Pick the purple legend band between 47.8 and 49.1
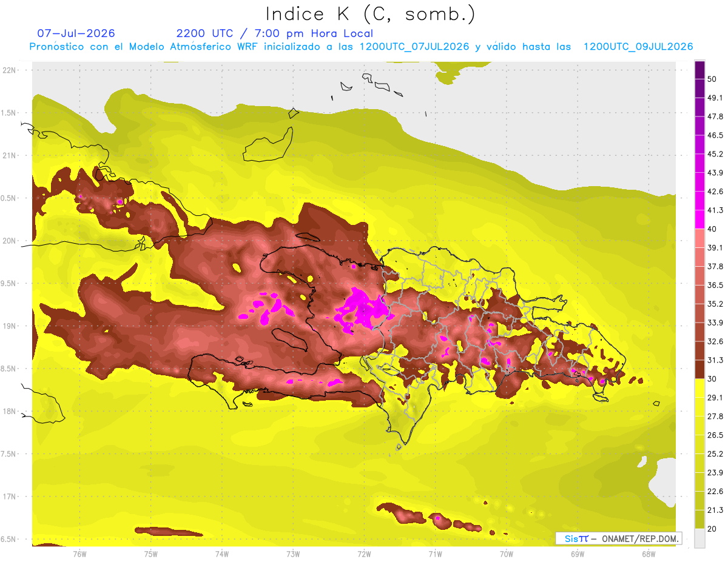 pyautogui.click(x=699, y=107)
